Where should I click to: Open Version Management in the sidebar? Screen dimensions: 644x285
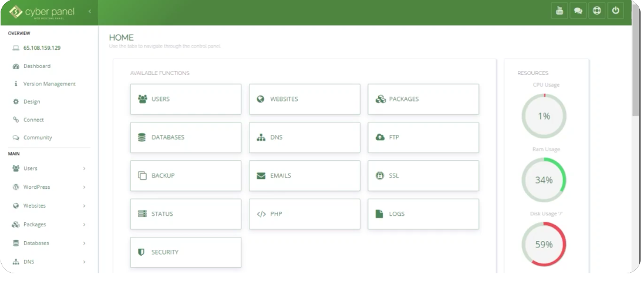(49, 84)
